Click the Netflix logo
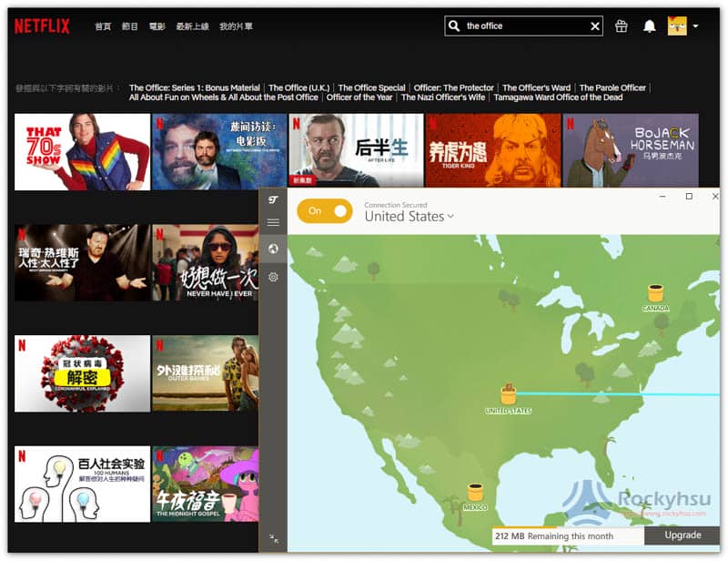Screen dimensions: 728x561 [x=42, y=26]
